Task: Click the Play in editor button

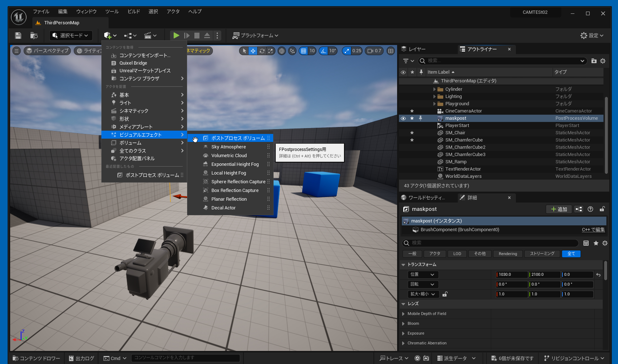Action: pos(176,35)
